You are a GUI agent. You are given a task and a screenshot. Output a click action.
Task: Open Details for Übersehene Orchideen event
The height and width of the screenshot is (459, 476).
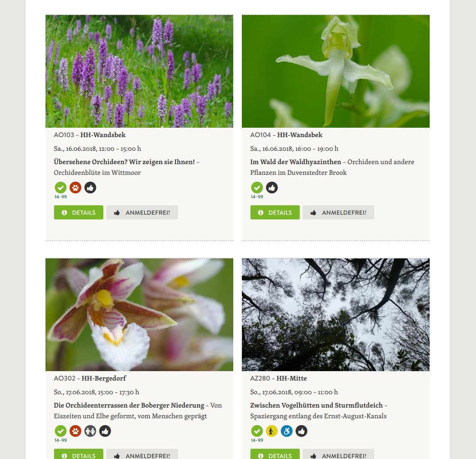(x=78, y=213)
